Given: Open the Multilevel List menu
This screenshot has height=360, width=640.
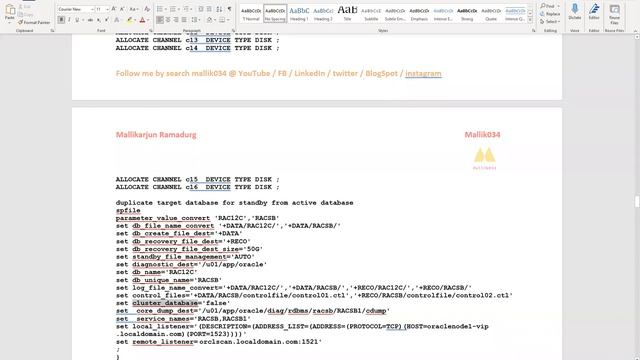Looking at the screenshot, I should point(187,9).
